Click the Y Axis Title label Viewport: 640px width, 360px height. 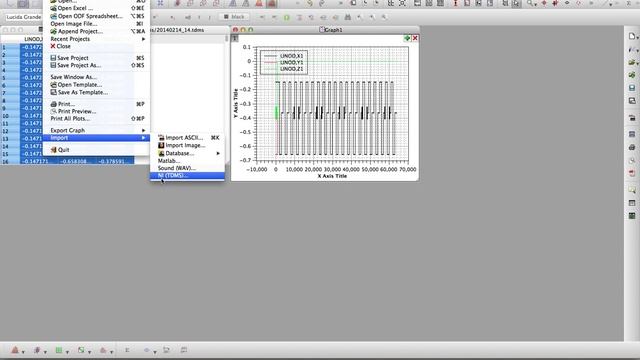click(236, 104)
